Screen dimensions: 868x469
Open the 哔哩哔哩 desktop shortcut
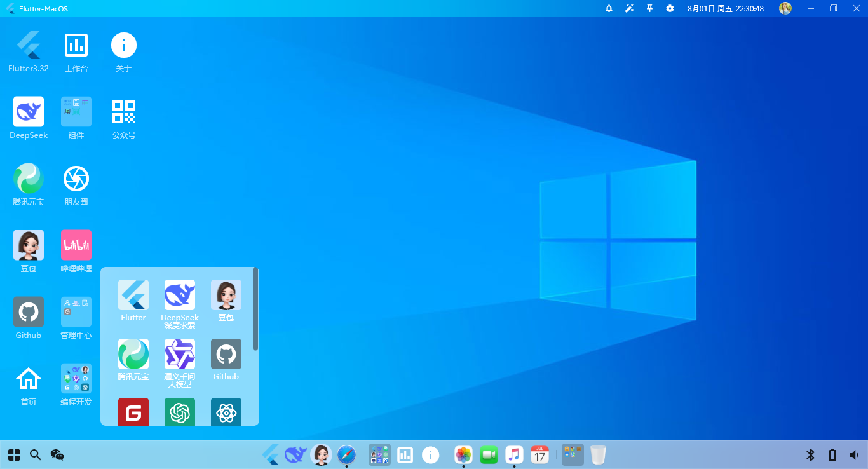tap(76, 245)
